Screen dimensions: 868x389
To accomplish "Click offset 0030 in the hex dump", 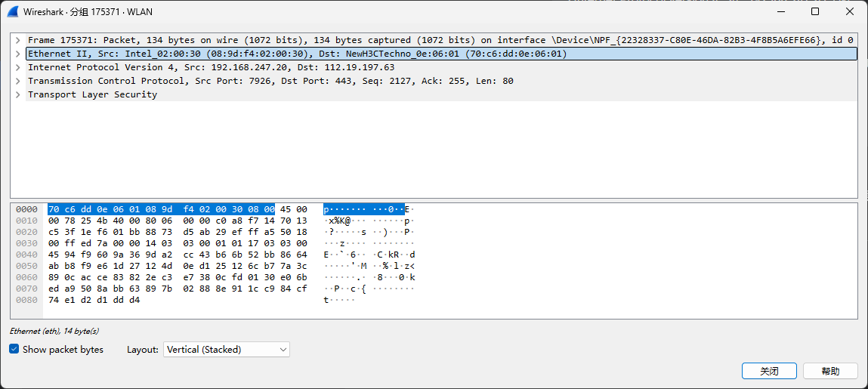I will pyautogui.click(x=26, y=243).
